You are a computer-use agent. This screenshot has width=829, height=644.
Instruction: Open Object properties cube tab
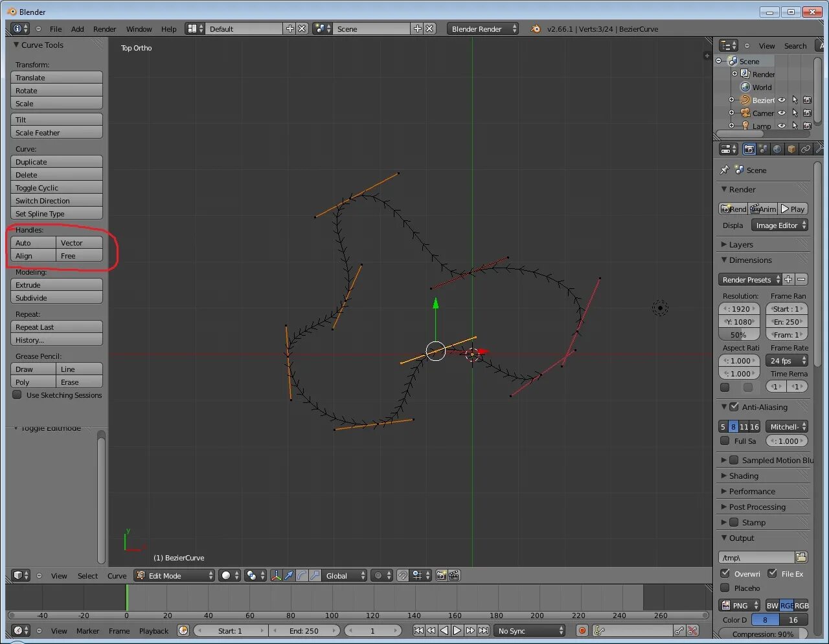791,148
